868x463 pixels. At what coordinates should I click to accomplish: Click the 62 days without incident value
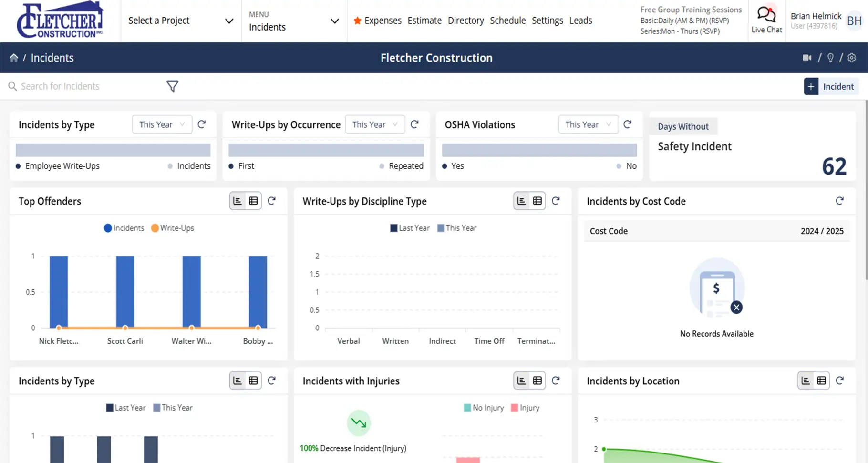pos(834,166)
